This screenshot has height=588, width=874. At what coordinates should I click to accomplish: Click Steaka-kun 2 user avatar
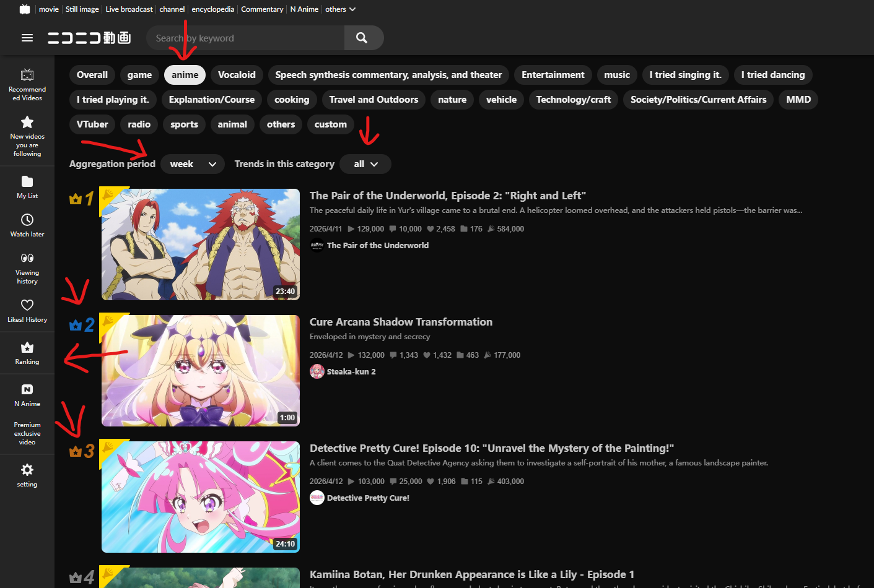point(317,371)
